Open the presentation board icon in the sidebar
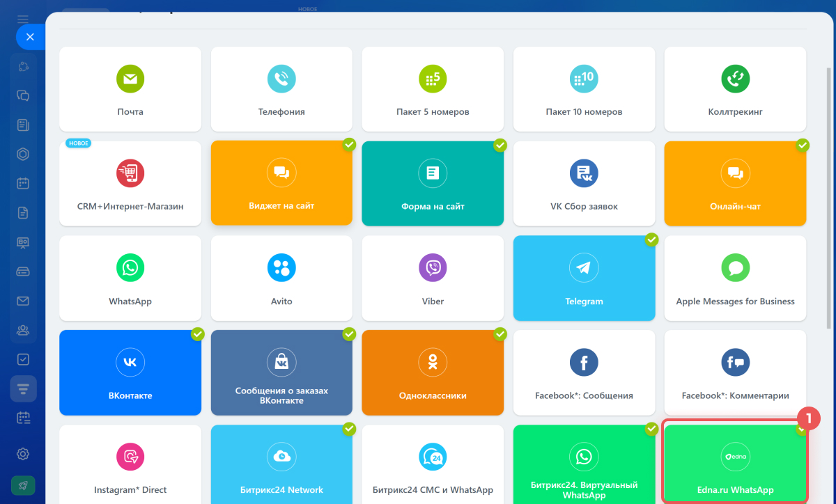The height and width of the screenshot is (504, 836). [x=23, y=242]
